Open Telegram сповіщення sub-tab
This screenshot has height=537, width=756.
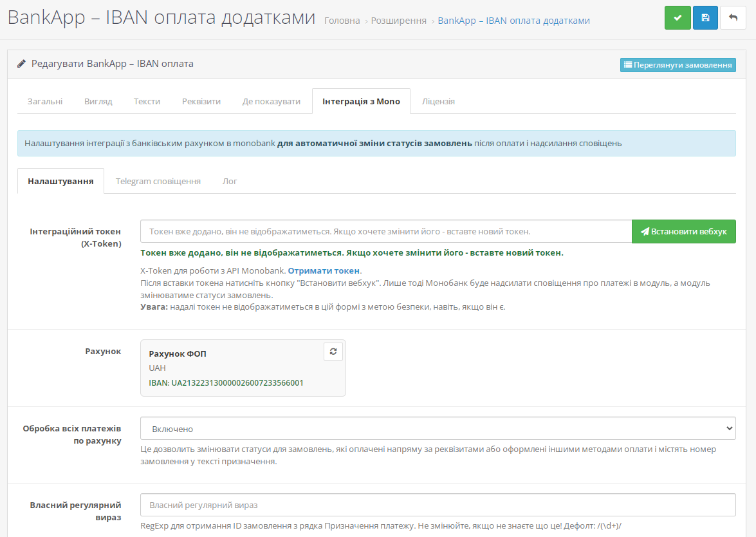158,182
